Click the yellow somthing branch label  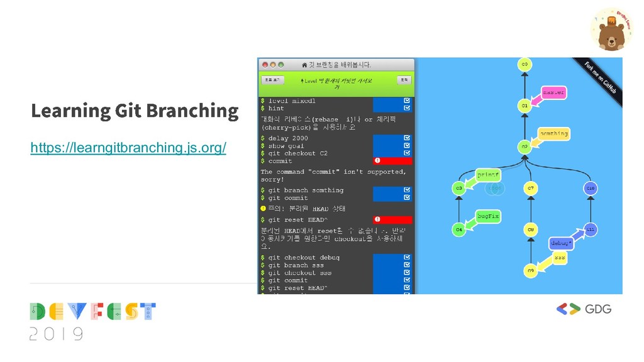pos(554,134)
